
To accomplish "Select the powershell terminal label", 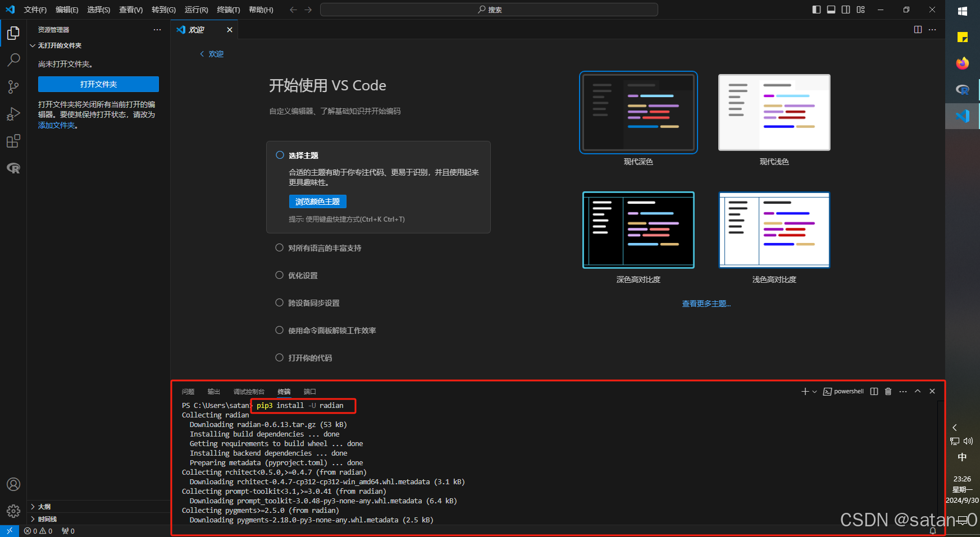I will click(844, 392).
